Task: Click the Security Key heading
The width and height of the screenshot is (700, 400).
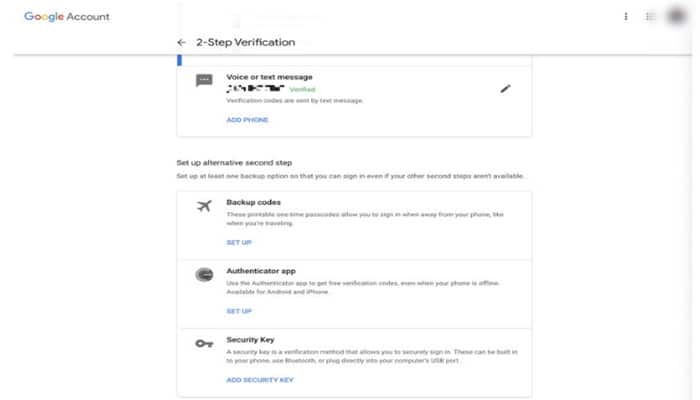Action: pyautogui.click(x=250, y=340)
